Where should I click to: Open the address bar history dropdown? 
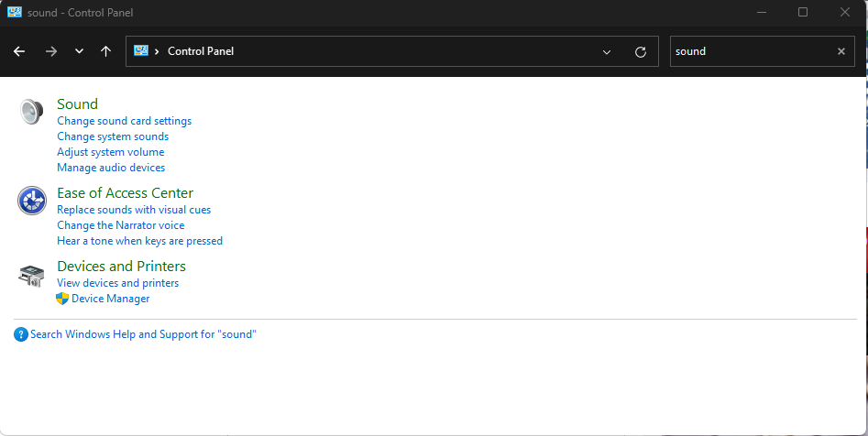point(607,52)
